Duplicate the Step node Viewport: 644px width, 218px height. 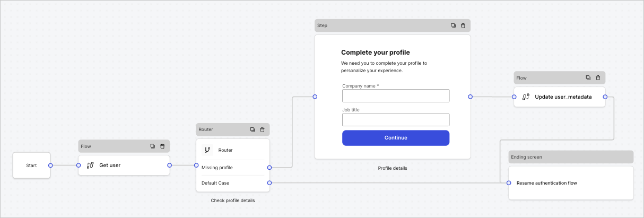453,25
